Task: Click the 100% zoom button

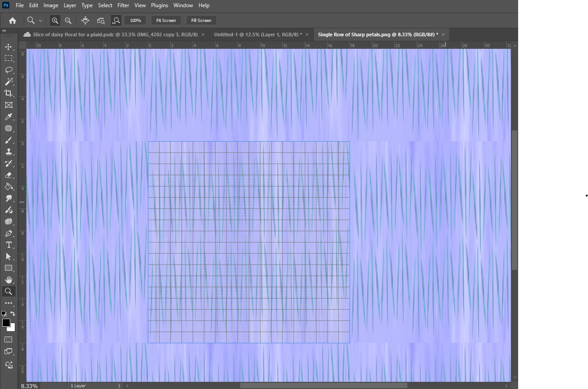Action: [x=135, y=20]
